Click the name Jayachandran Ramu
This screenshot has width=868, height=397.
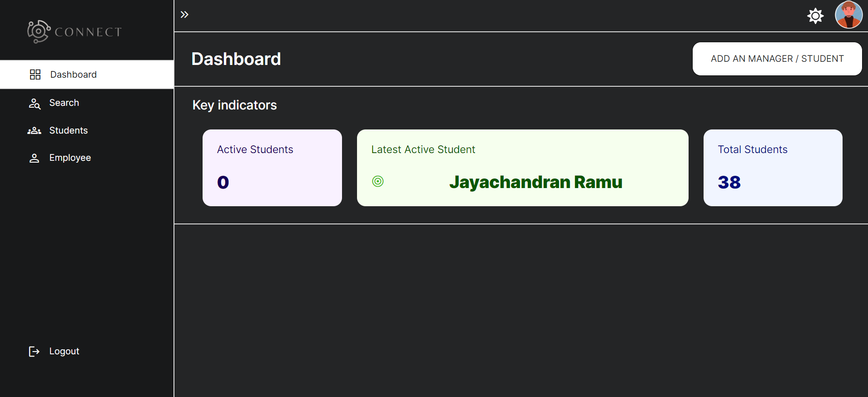coord(536,182)
